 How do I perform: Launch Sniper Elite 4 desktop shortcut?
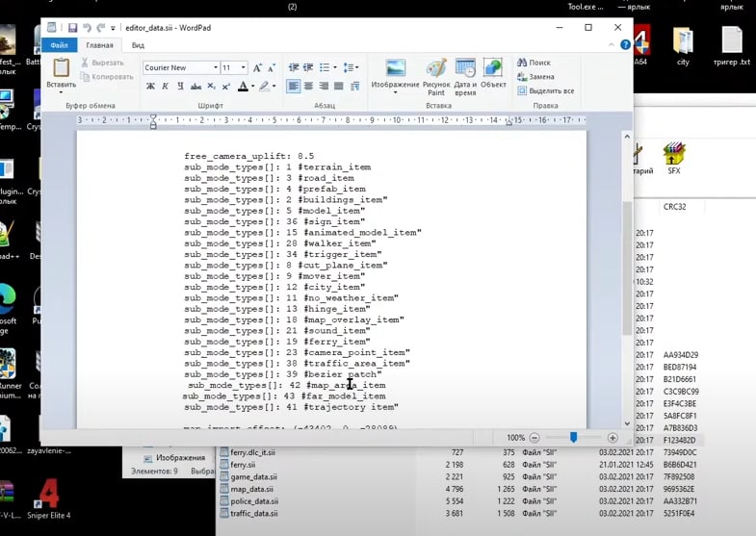pos(49,499)
